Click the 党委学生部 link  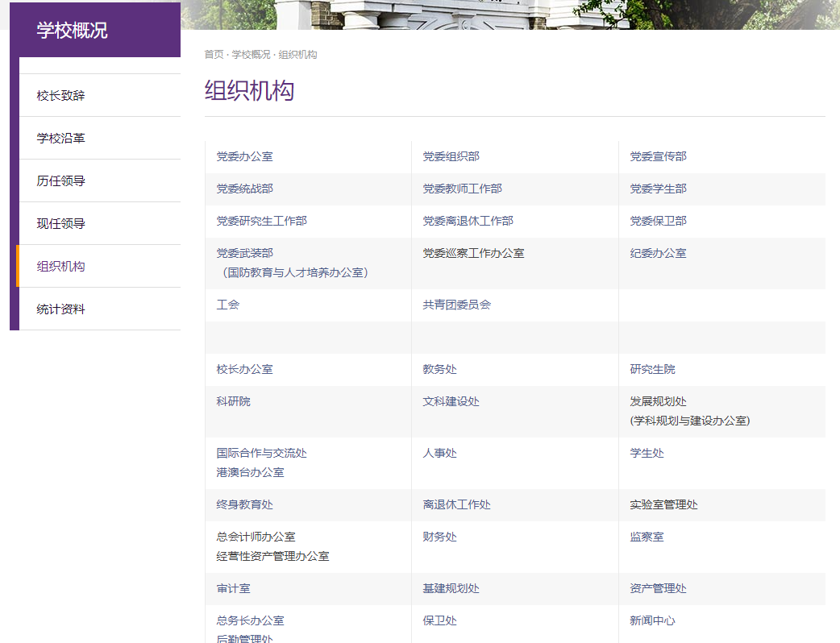[654, 189]
